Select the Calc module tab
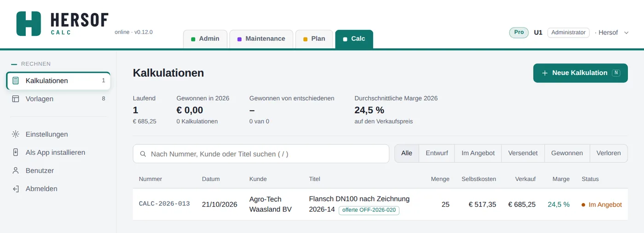644x233 pixels. coord(354,39)
